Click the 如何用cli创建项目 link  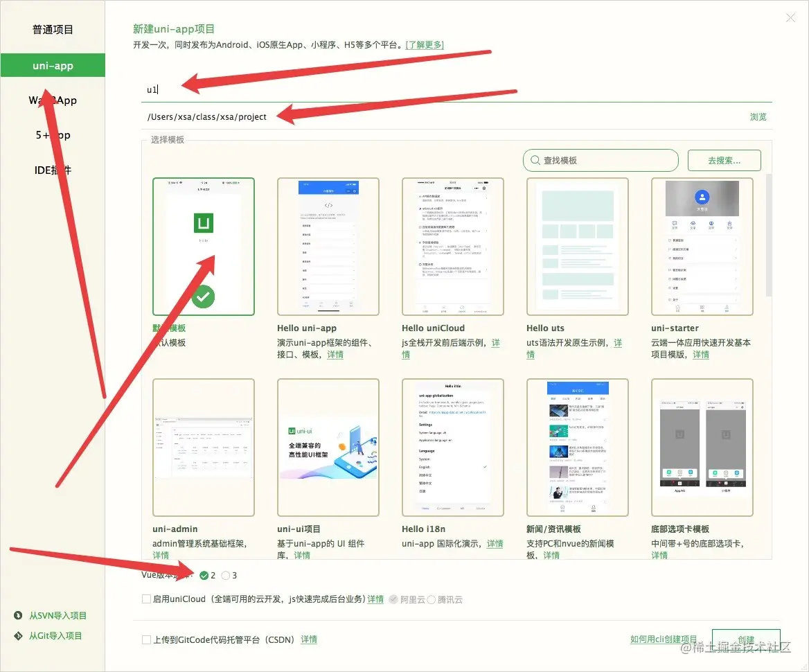(x=663, y=639)
